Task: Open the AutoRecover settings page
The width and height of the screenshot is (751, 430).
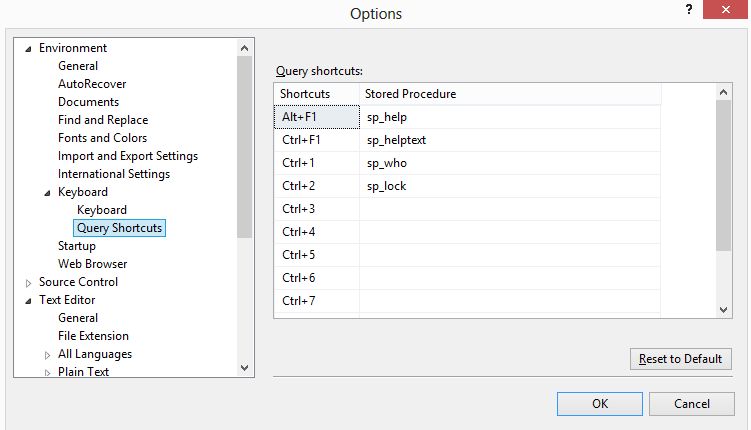Action: 92,84
